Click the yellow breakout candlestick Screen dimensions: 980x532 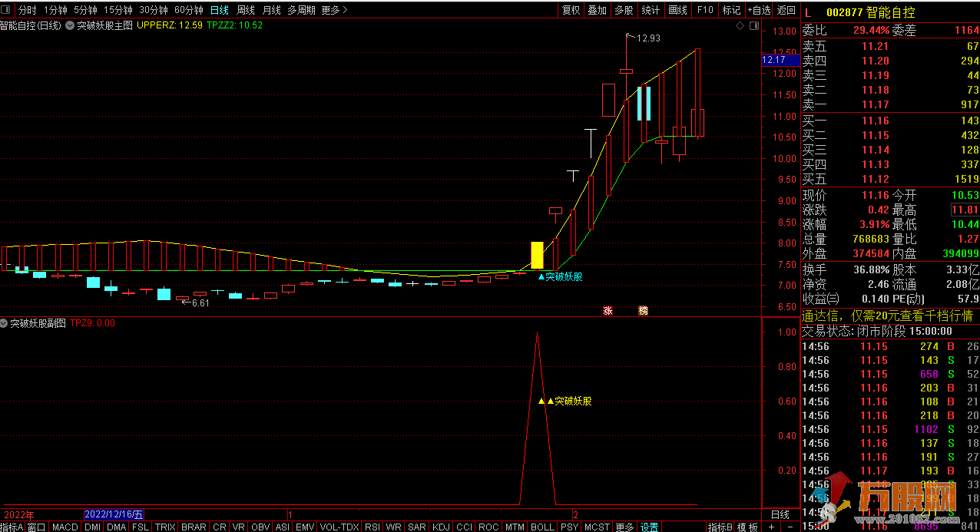click(537, 256)
